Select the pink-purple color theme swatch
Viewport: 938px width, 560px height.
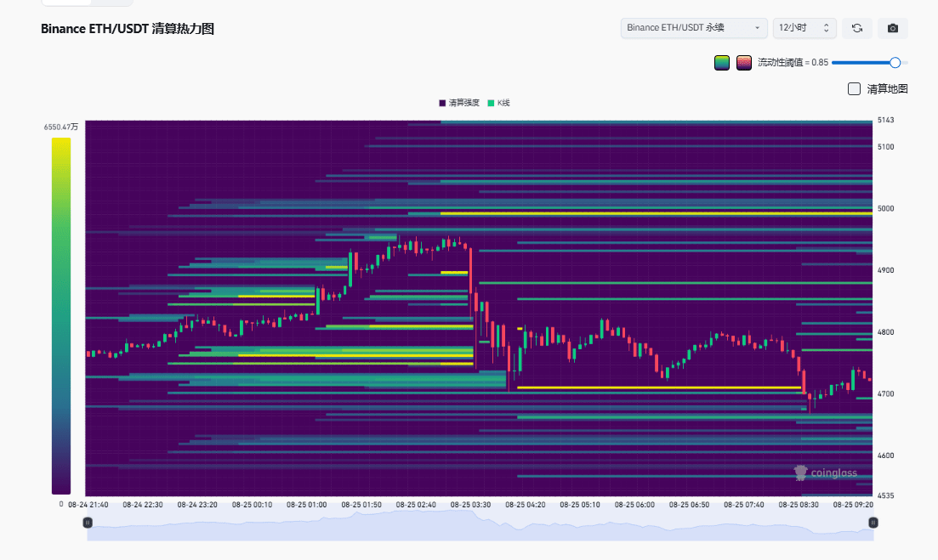[744, 63]
